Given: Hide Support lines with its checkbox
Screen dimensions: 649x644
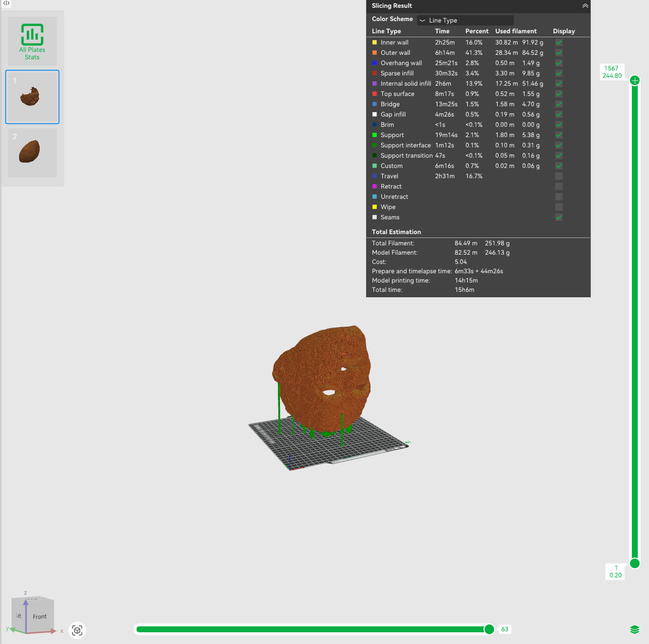Looking at the screenshot, I should click(x=559, y=135).
